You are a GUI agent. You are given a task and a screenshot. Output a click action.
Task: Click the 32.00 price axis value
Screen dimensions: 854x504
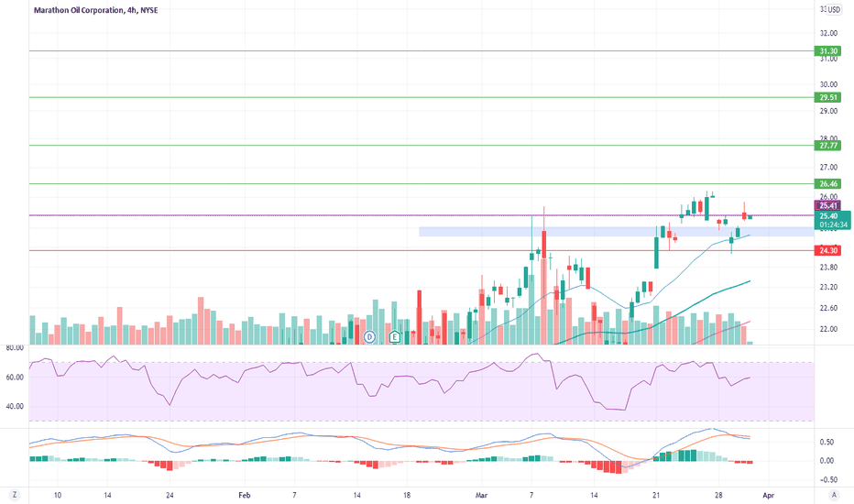pyautogui.click(x=828, y=33)
